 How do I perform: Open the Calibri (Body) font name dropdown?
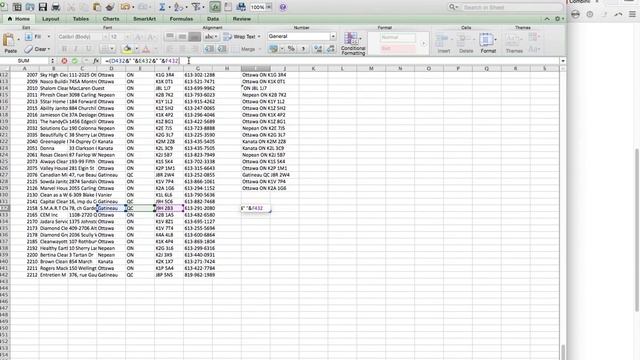pos(105,37)
